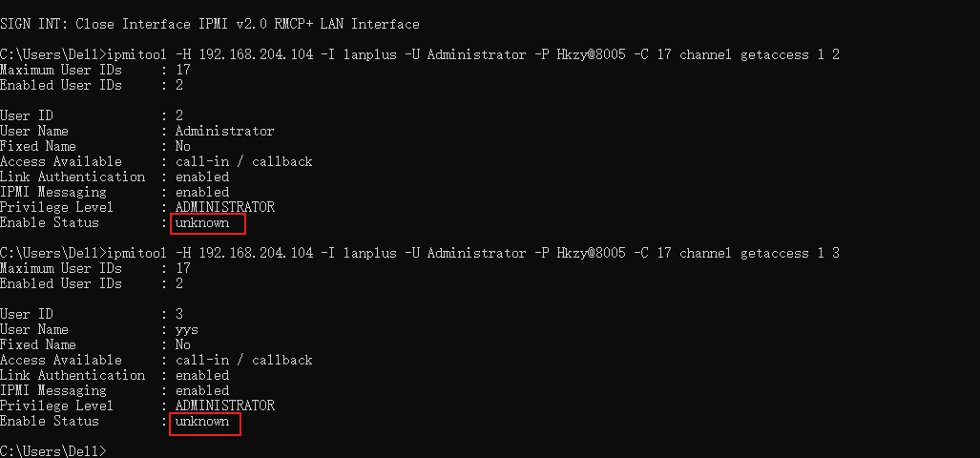Click ADMINISTRATOR privilege level for user yys
Viewport: 980px width, 458px height.
coord(224,406)
